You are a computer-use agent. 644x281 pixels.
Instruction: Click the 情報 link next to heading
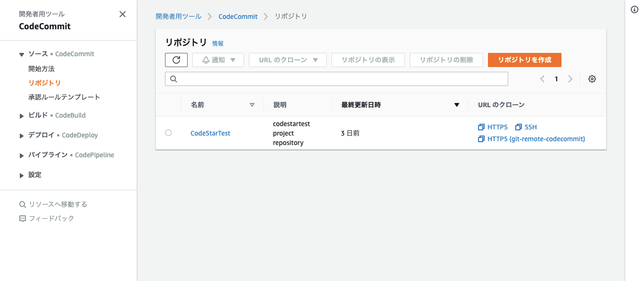click(x=218, y=43)
